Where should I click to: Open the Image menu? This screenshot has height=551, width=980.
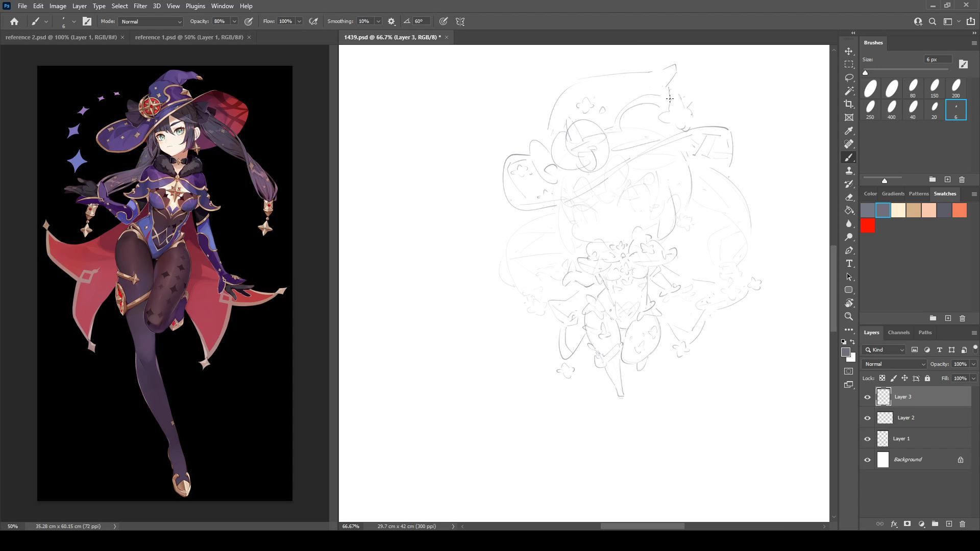[x=58, y=6]
